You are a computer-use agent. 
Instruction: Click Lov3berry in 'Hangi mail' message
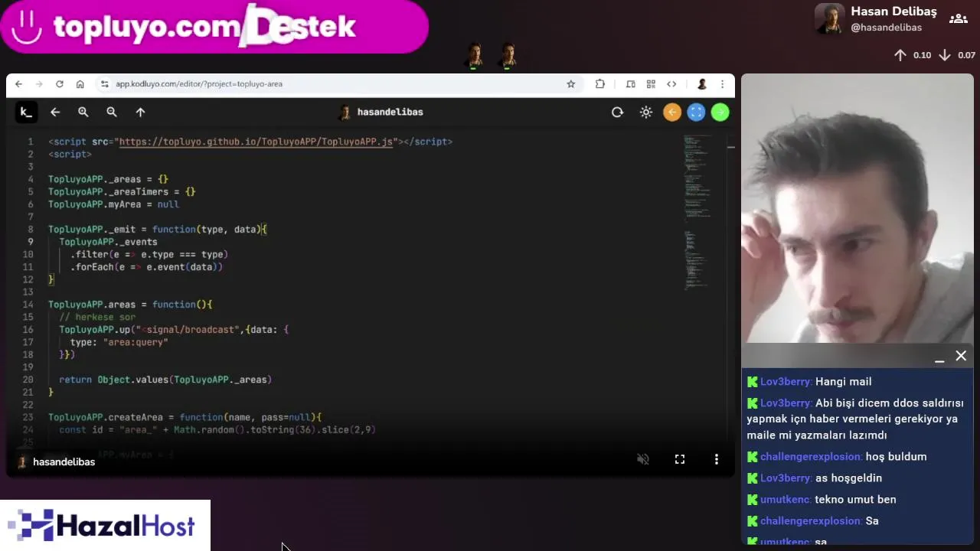coord(786,382)
